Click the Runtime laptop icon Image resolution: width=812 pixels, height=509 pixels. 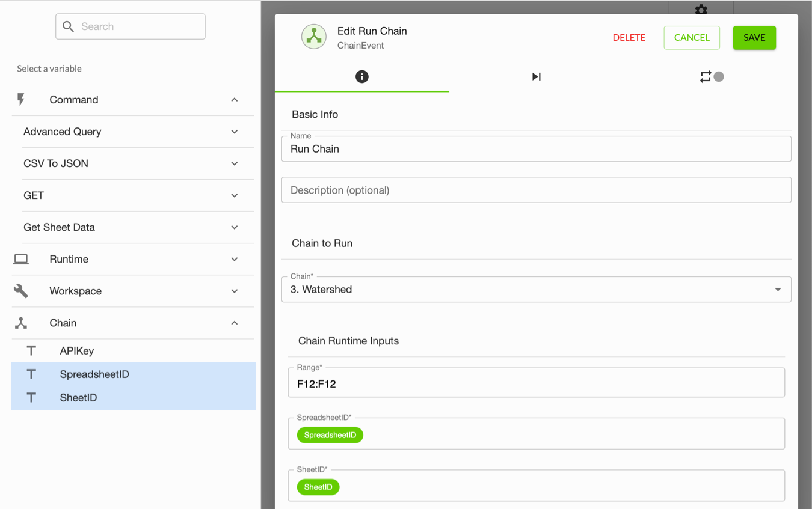[21, 259]
